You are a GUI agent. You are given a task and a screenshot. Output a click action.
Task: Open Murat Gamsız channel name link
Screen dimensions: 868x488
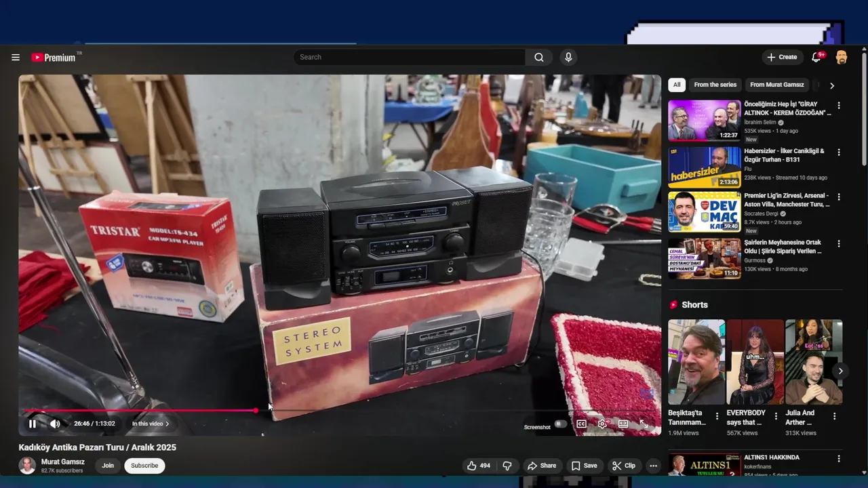(63, 462)
